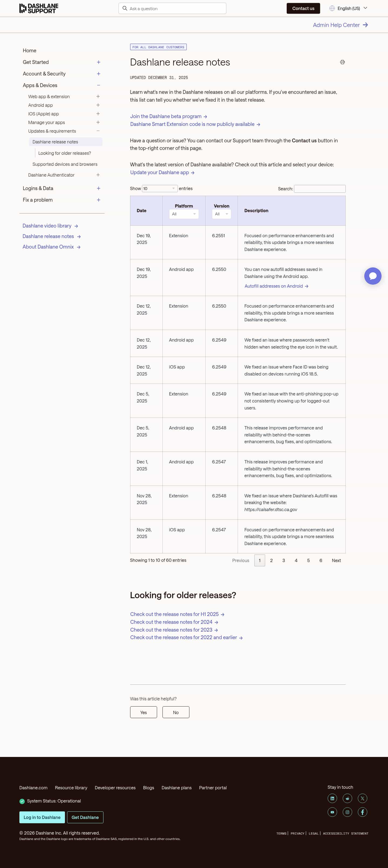
Task: Click the Instagram icon in the footer
Action: pos(347,812)
